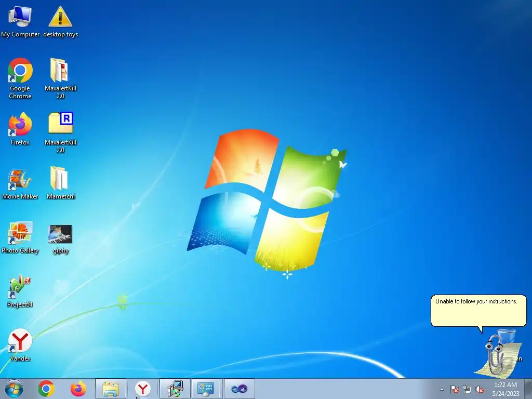Select the Project64 emulator shortcut
Screen dimensions: 532x399
click(20, 291)
